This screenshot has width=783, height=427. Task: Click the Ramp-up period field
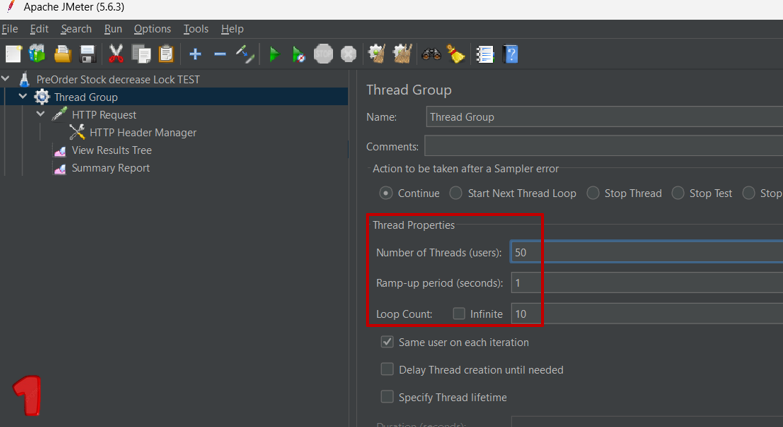tap(647, 283)
